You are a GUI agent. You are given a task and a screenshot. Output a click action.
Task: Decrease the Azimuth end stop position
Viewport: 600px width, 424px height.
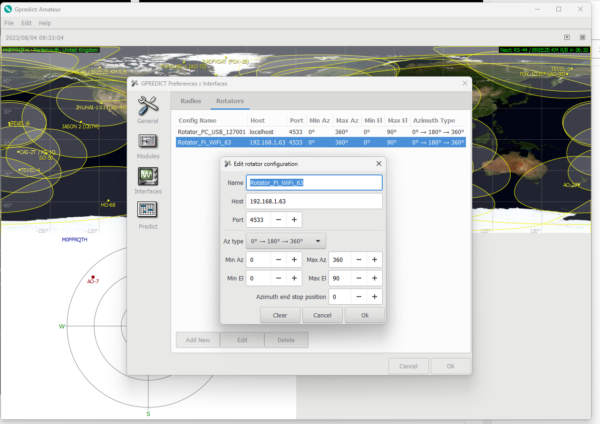(359, 297)
